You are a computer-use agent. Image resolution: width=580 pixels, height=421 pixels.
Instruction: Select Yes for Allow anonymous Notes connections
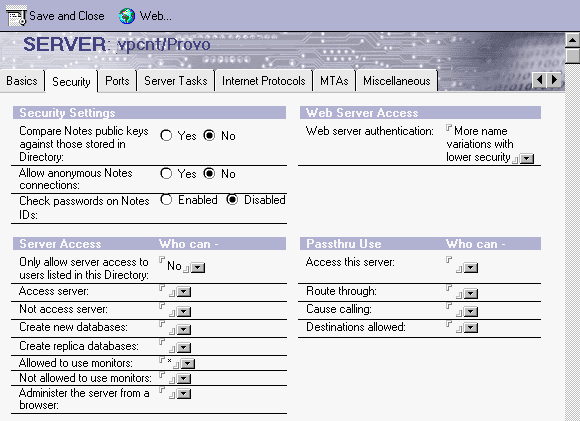coord(166,174)
